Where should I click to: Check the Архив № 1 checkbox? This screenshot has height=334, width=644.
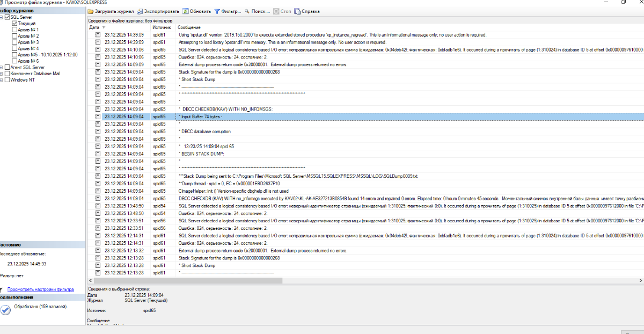(14, 30)
